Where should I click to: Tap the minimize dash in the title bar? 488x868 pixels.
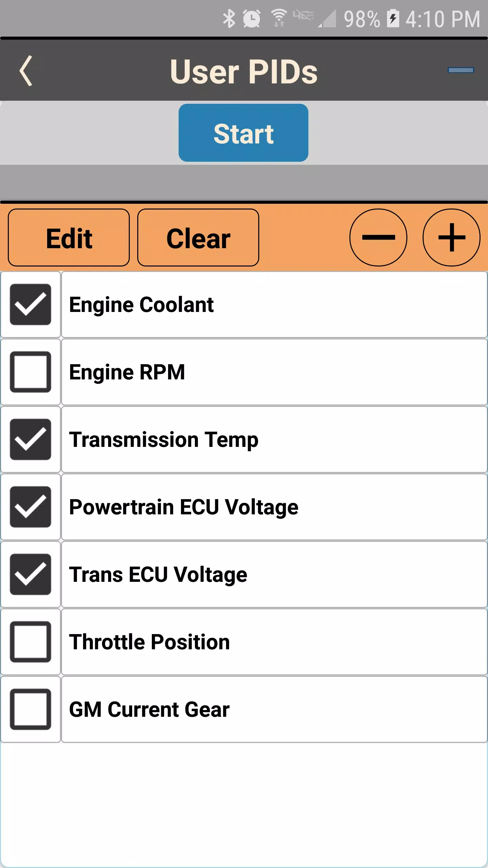(x=461, y=70)
